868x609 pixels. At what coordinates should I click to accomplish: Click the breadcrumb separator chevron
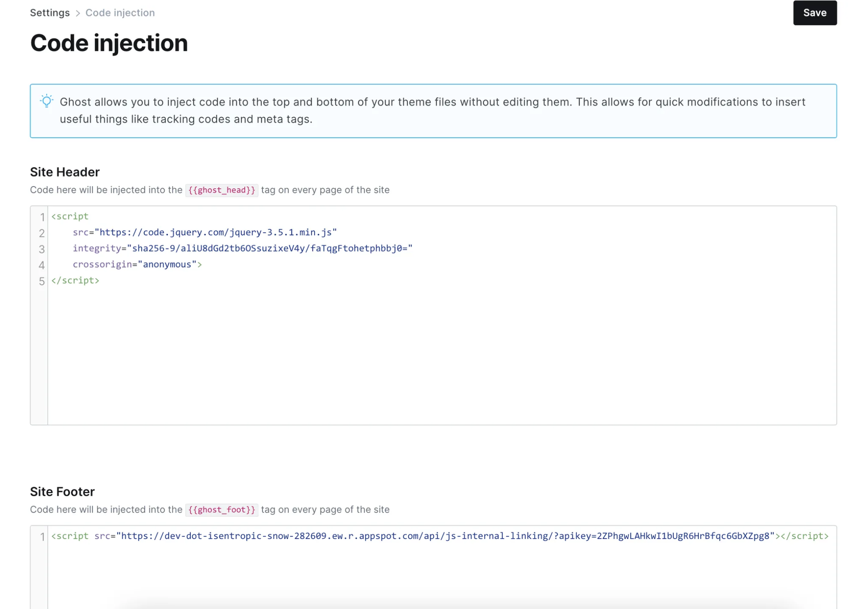pyautogui.click(x=78, y=13)
